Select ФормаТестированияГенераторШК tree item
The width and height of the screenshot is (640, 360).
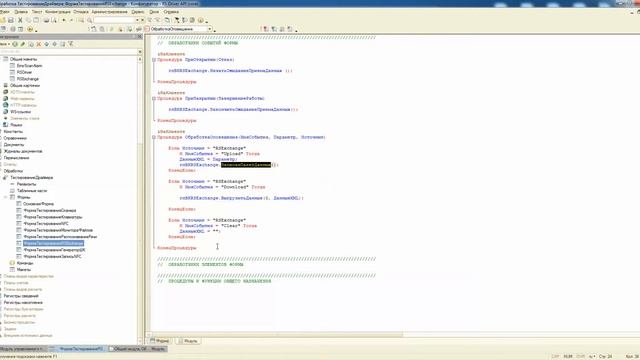click(54, 250)
